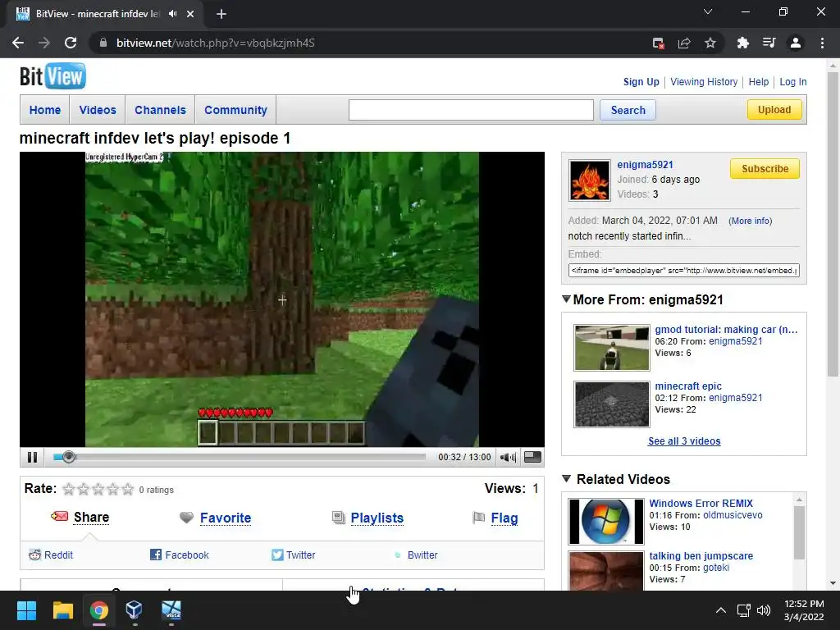840x630 pixels.
Task: Open Windows Start menu
Action: [26, 610]
